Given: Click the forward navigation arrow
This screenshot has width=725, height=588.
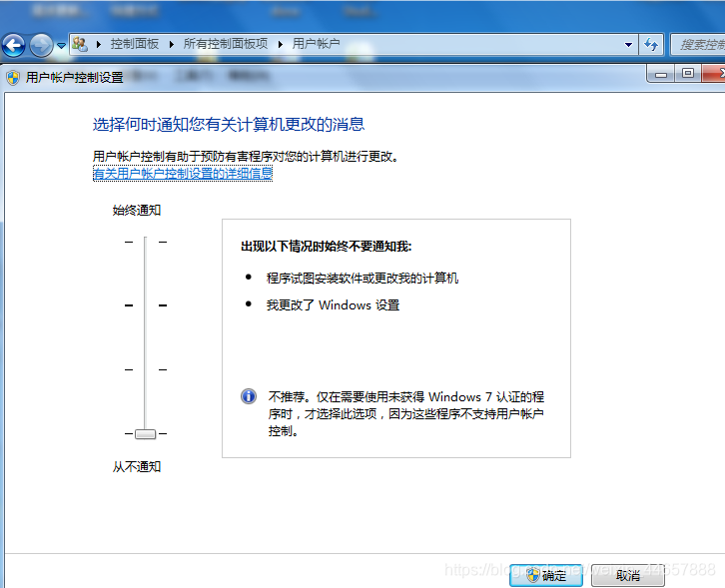Looking at the screenshot, I should 41,45.
